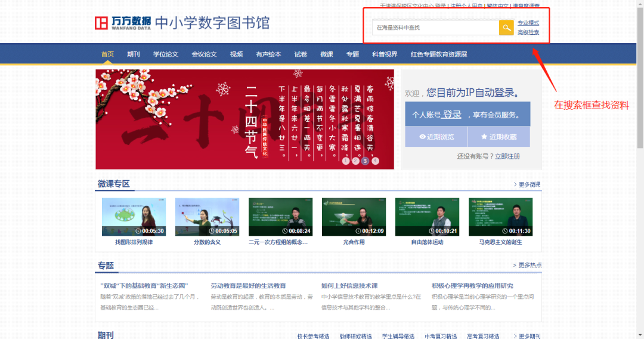Open 近期浏览 with eye icon
644x339 pixels.
click(436, 137)
